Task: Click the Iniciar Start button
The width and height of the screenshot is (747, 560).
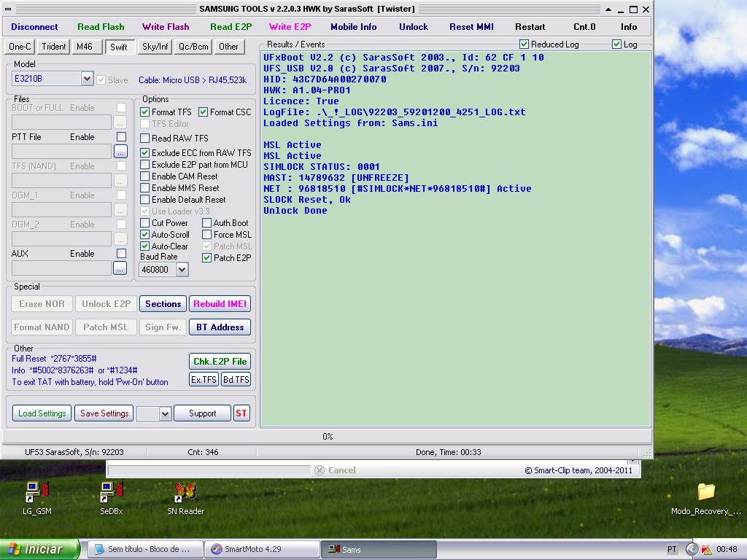Action: [39, 549]
